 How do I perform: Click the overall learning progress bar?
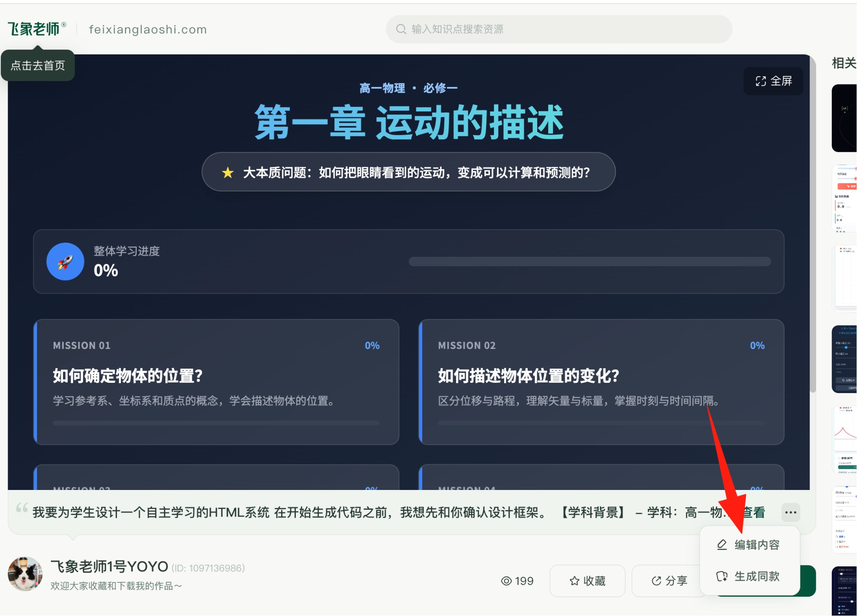(x=589, y=261)
